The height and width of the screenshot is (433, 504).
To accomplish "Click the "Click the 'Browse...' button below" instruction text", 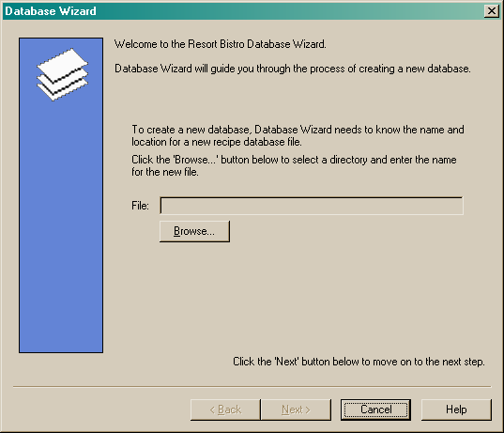I will [294, 165].
